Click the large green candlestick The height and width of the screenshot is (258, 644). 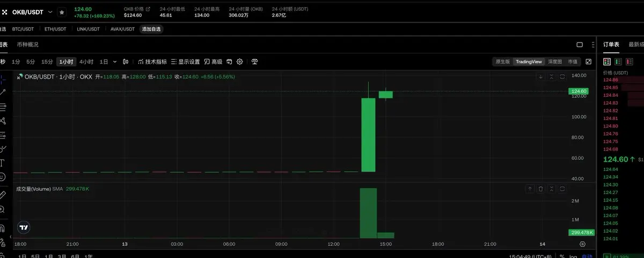(x=368, y=134)
